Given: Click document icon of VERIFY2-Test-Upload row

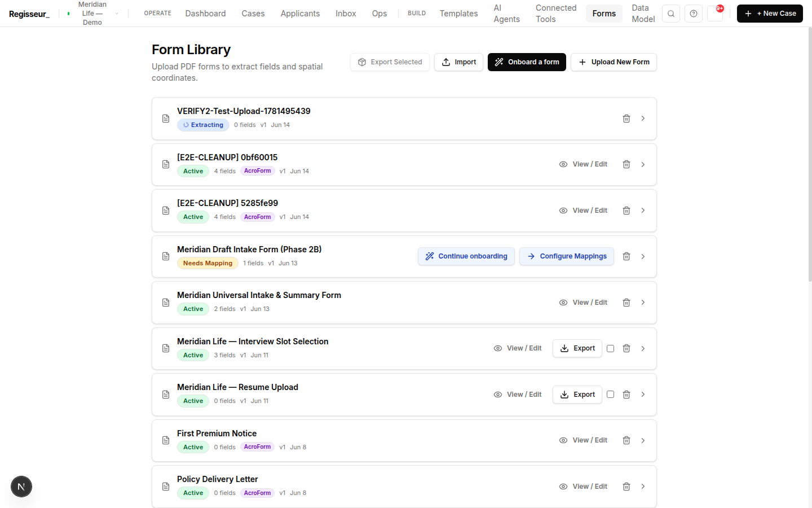Looking at the screenshot, I should (166, 119).
